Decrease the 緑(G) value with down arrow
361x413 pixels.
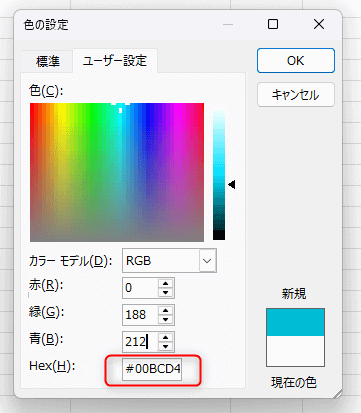coord(166,319)
